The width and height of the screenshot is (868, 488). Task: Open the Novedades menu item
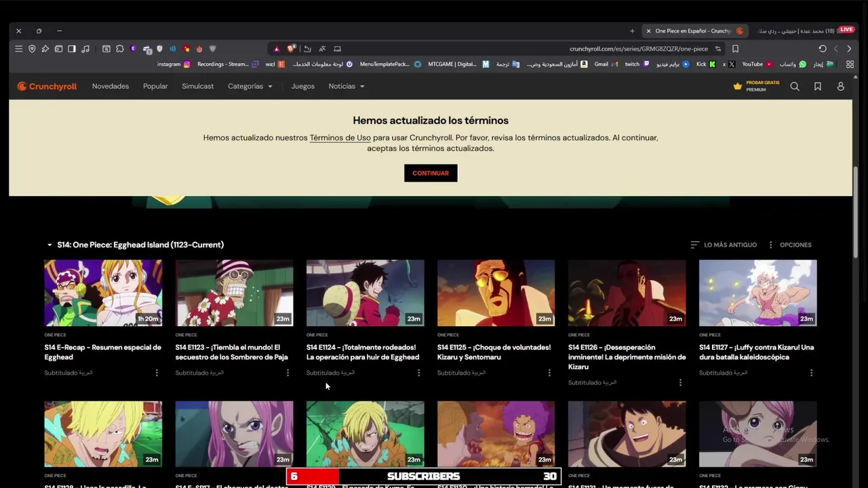click(111, 86)
